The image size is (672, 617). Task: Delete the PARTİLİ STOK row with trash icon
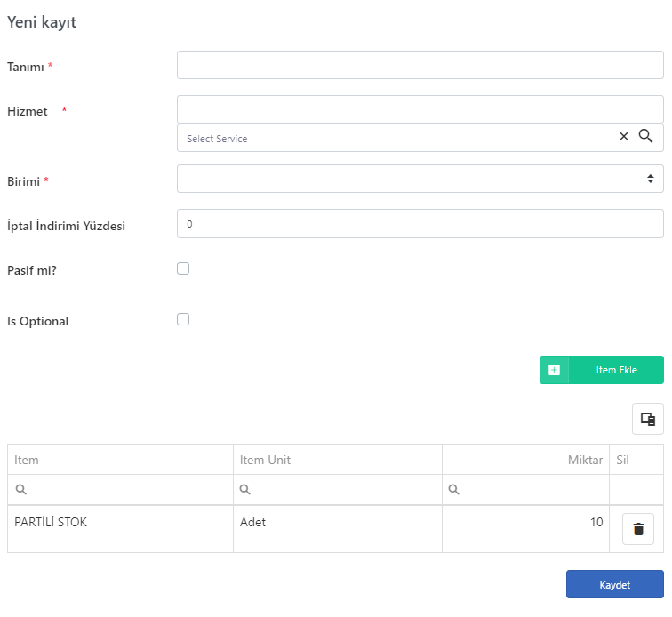(638, 529)
